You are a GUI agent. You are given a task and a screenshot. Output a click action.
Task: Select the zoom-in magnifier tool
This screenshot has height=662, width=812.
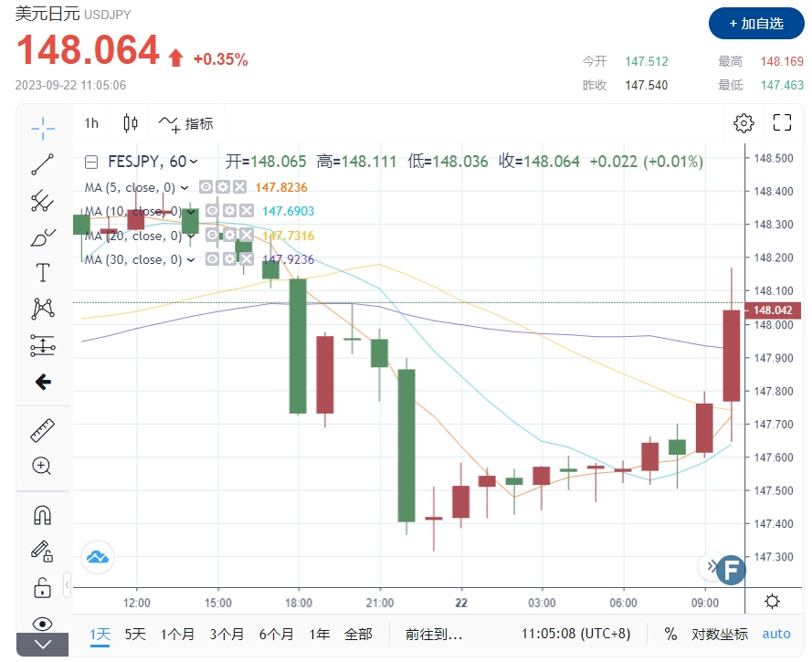click(42, 466)
